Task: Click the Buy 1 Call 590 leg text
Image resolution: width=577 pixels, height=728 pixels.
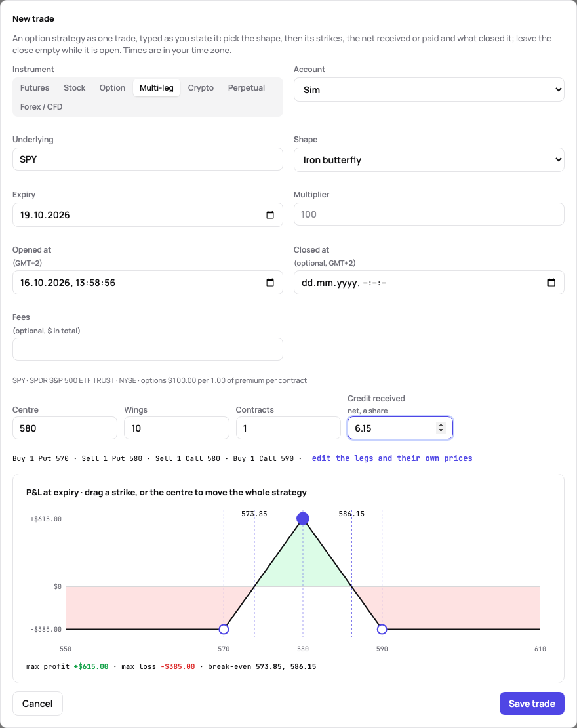Action: [x=263, y=458]
